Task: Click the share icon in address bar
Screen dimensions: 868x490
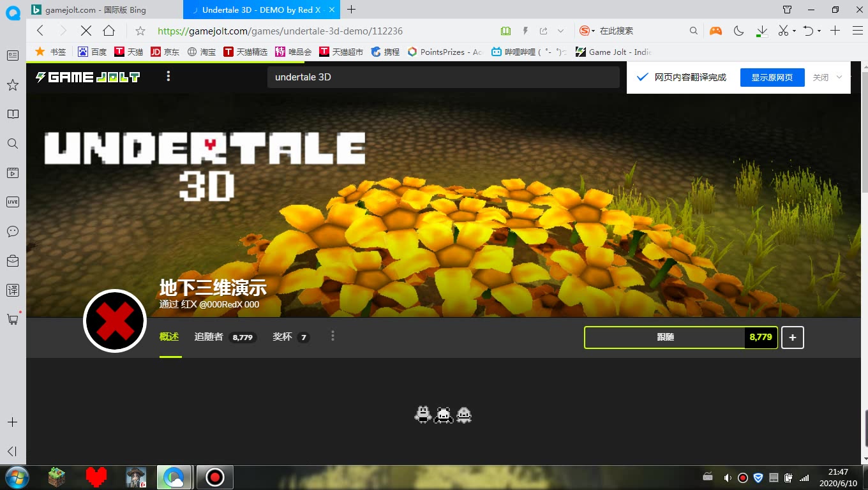Action: (x=543, y=31)
